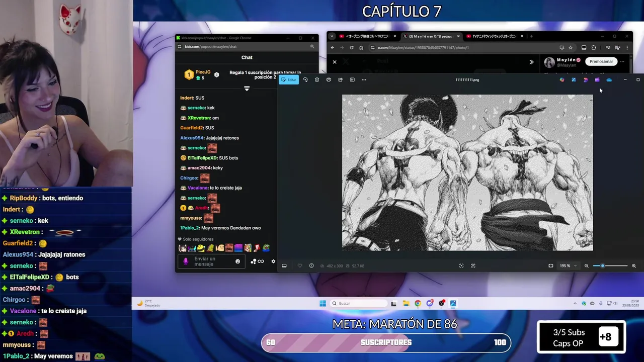Go back in the Chrome X window
644x362 pixels.
pyautogui.click(x=332, y=48)
